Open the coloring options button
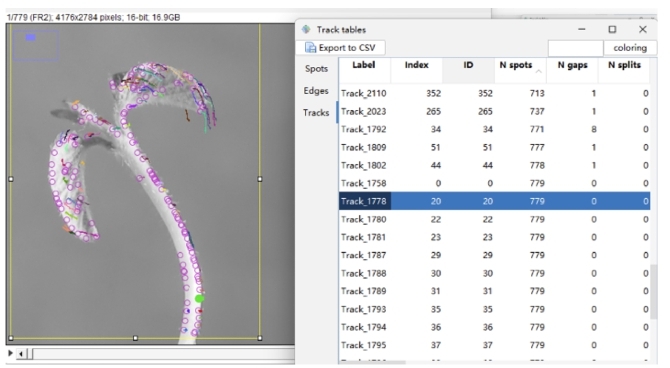 630,48
